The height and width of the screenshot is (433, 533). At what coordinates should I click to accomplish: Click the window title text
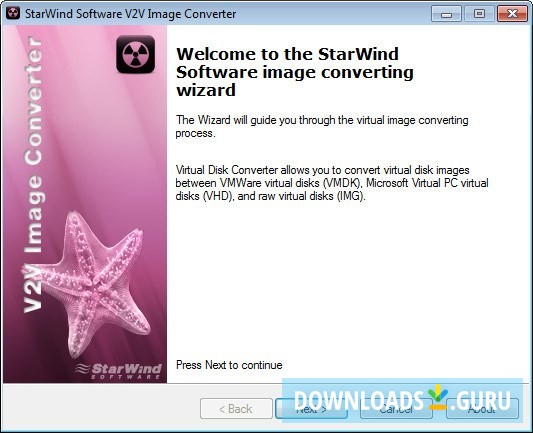point(131,14)
